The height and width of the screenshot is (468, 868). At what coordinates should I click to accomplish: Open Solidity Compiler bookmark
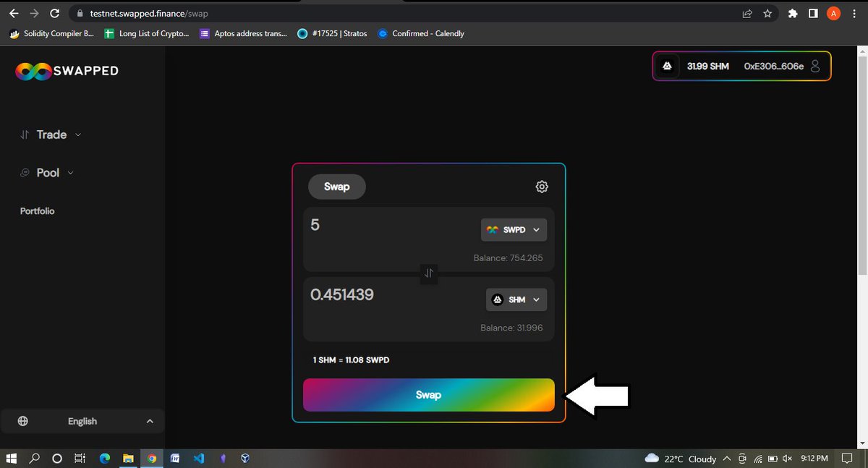pos(51,33)
